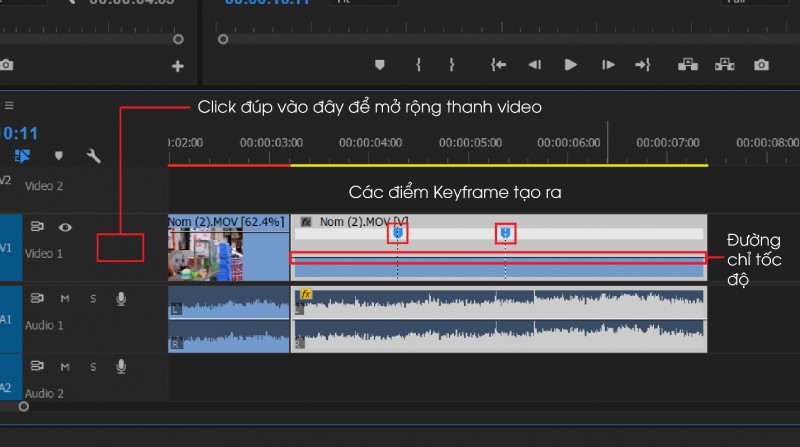This screenshot has height=447, width=800.
Task: Select the Nom (2).MOV [V] clip name
Action: click(x=364, y=222)
